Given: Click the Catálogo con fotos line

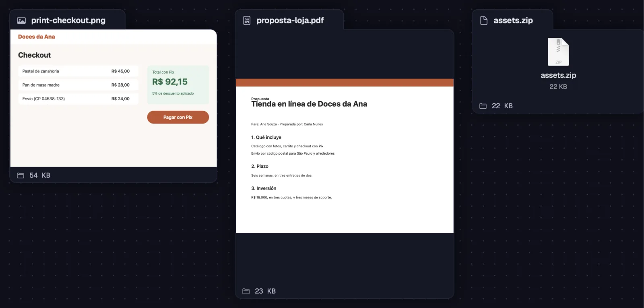Looking at the screenshot, I should 288,146.
